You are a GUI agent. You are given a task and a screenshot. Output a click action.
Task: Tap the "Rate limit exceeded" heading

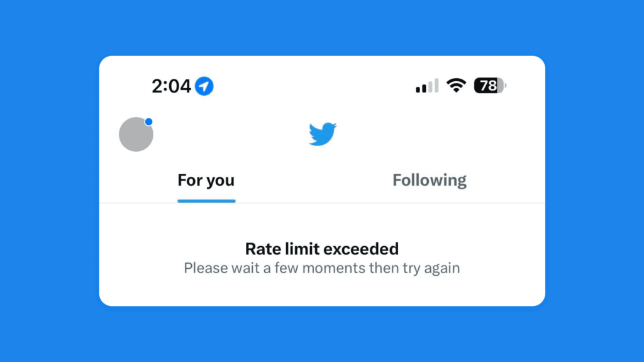[322, 249]
